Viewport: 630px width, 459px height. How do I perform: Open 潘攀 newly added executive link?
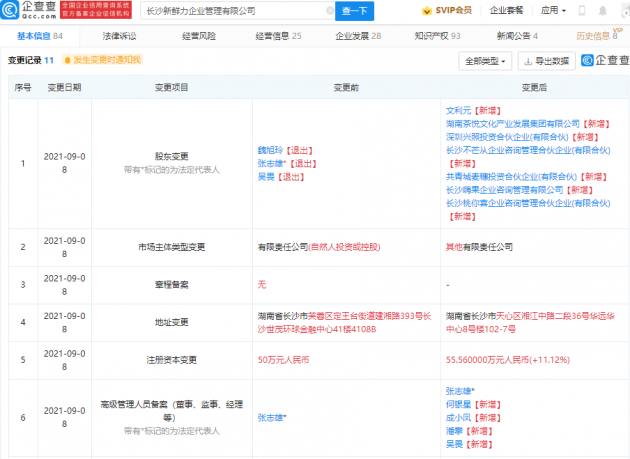(x=454, y=431)
